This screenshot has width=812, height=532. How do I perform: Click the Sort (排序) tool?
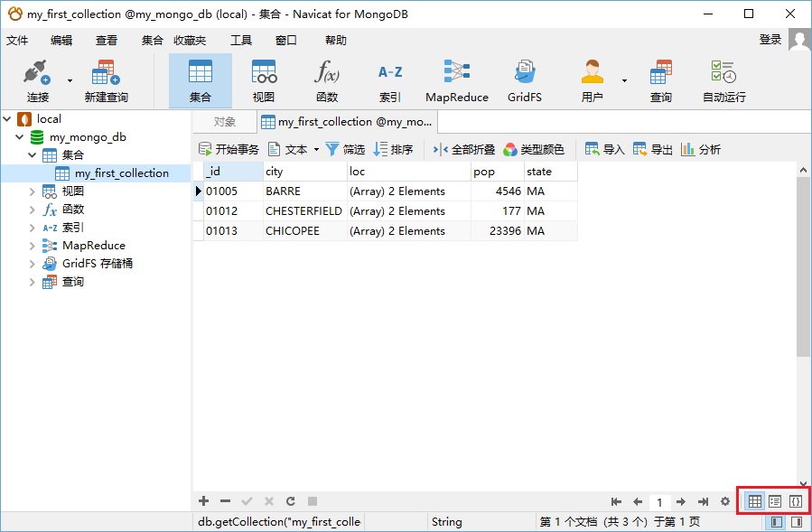394,150
